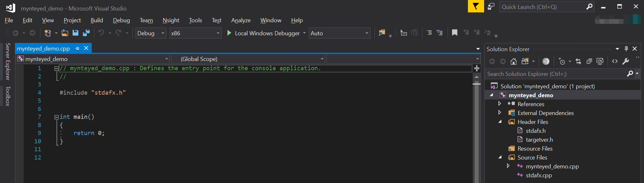This screenshot has width=644, height=183.
Task: Open the Debug configuration dropdown
Action: (x=151, y=33)
